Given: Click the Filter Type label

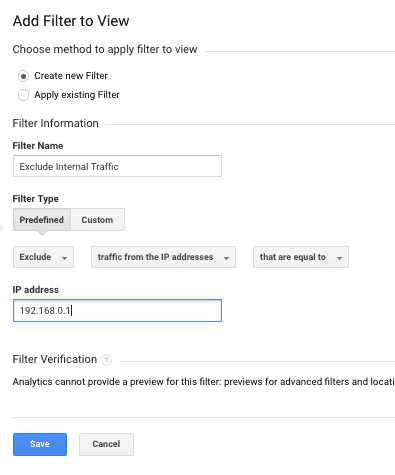Looking at the screenshot, I should [36, 199].
